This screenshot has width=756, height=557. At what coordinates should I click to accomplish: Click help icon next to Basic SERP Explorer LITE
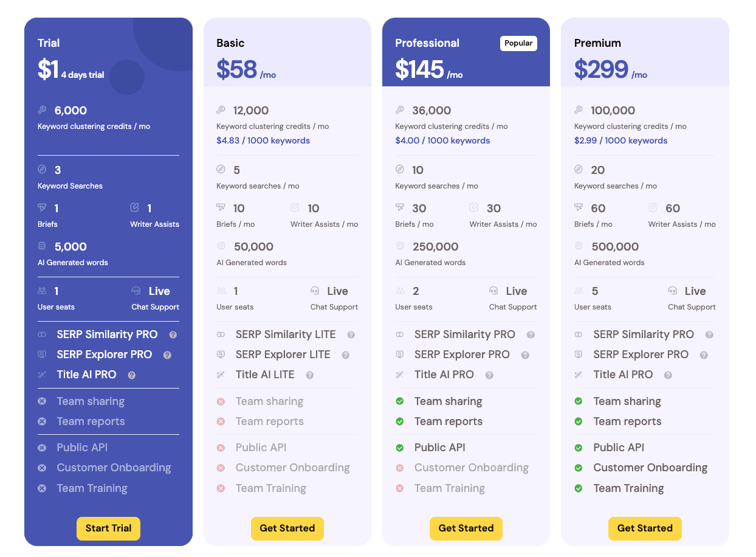346,355
